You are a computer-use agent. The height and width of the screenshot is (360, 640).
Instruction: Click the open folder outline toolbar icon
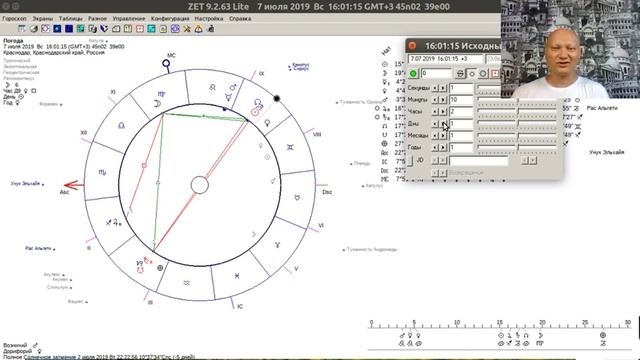[x=116, y=29]
